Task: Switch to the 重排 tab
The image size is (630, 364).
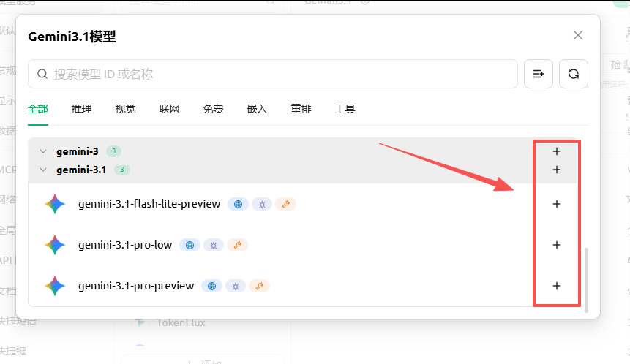Action: pos(301,109)
